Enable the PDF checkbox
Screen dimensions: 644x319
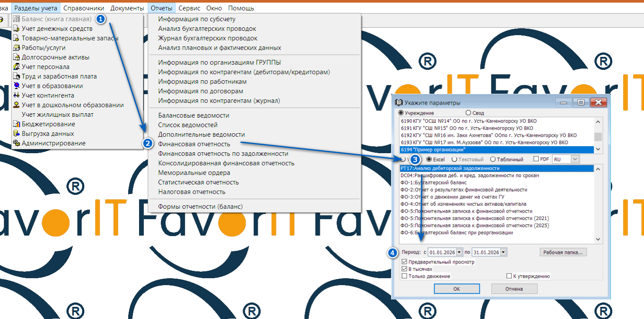(x=536, y=159)
